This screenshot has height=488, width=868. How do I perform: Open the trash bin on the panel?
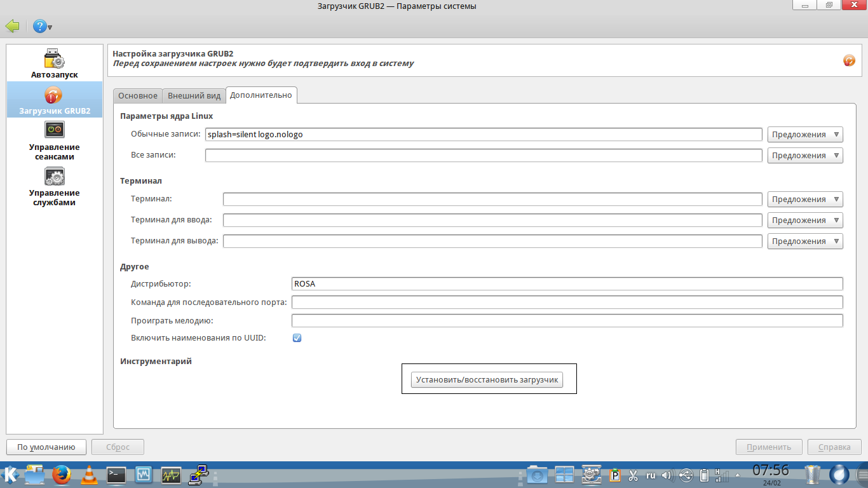[x=813, y=475]
